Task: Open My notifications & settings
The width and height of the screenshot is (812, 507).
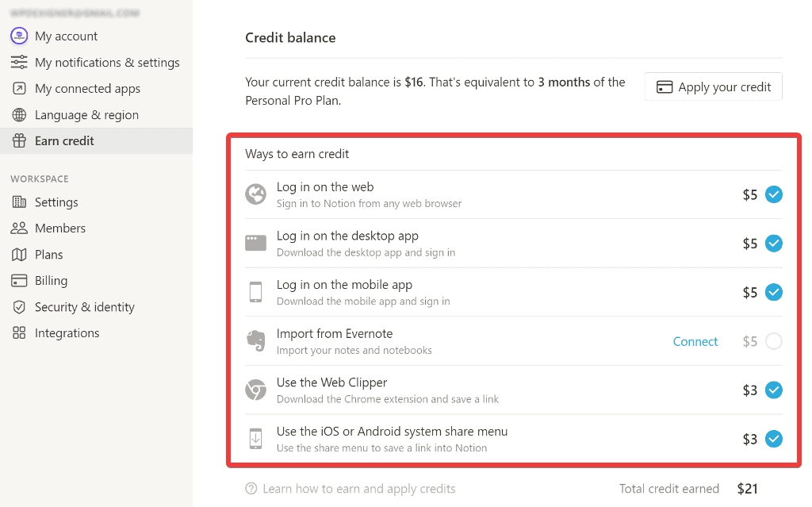Action: coord(107,62)
